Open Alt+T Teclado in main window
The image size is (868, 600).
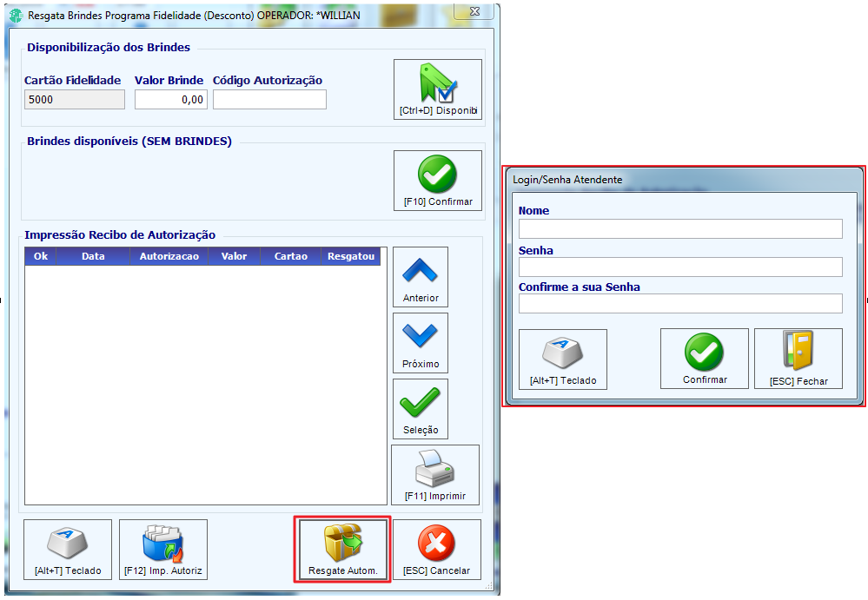point(68,550)
